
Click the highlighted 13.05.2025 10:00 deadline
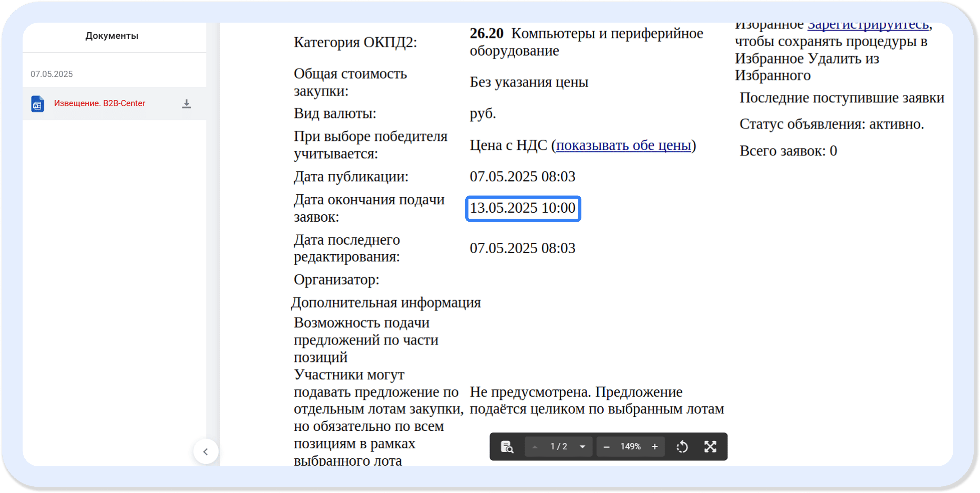click(523, 208)
